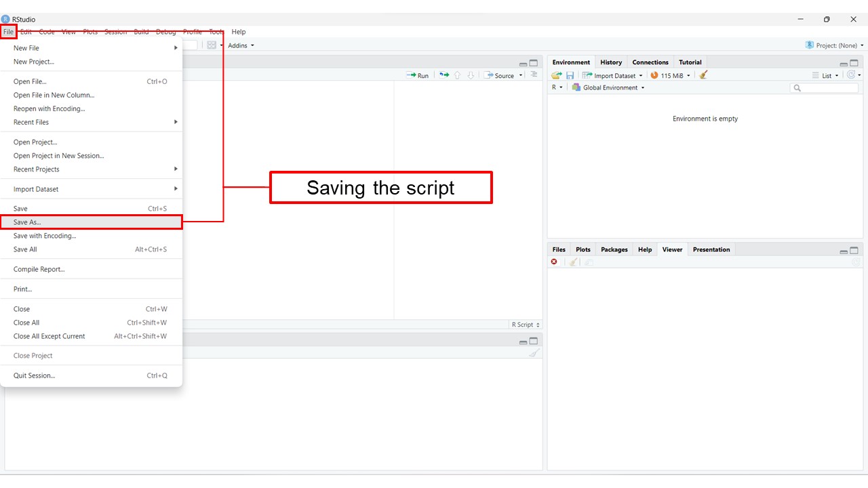
Task: Select Compile Report... menu entry
Action: [91, 269]
